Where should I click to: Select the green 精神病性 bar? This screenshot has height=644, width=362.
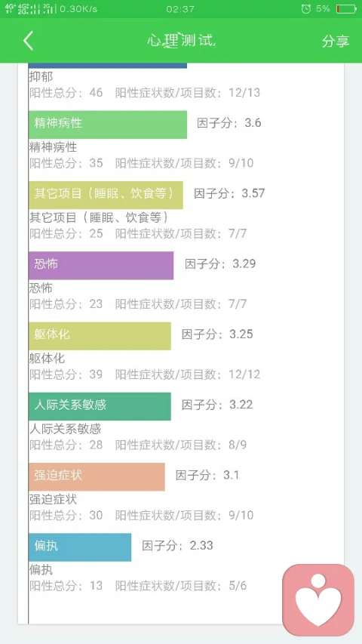[x=108, y=125]
